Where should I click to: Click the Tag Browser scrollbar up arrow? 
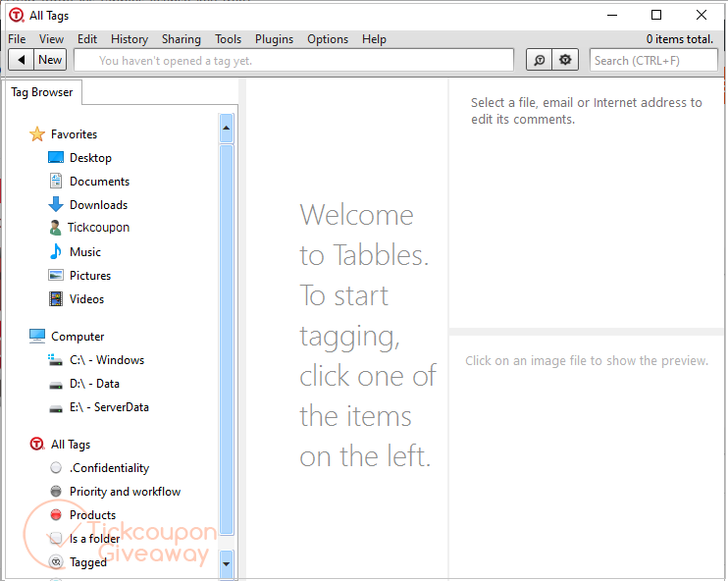226,129
